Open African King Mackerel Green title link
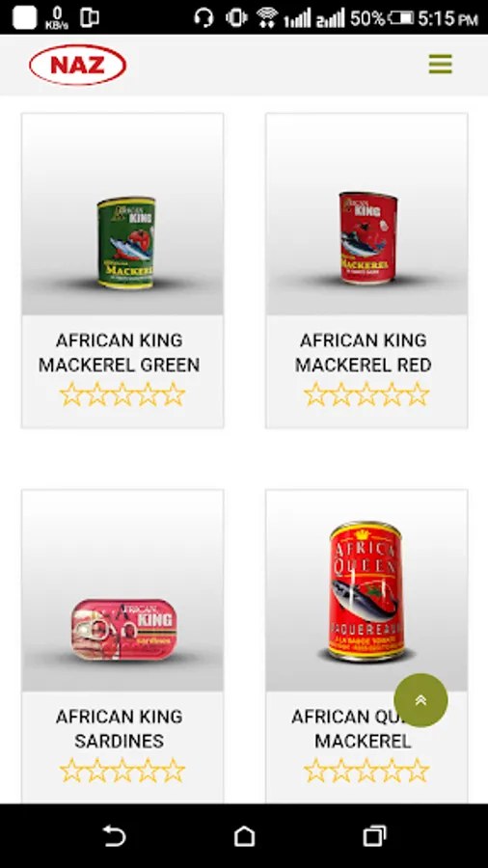Screen dimensions: 488x868 (119, 352)
